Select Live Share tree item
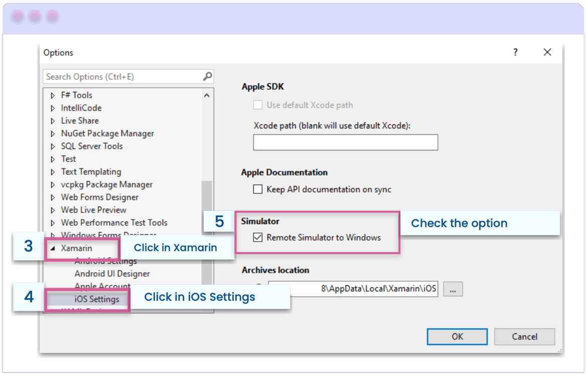The width and height of the screenshot is (588, 378). pos(80,121)
